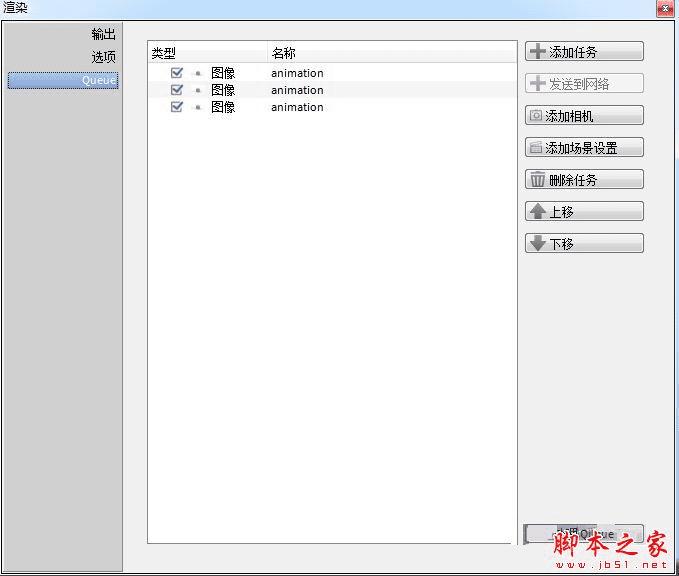Move the job up with 上移
The width and height of the screenshot is (679, 576).
click(x=584, y=212)
